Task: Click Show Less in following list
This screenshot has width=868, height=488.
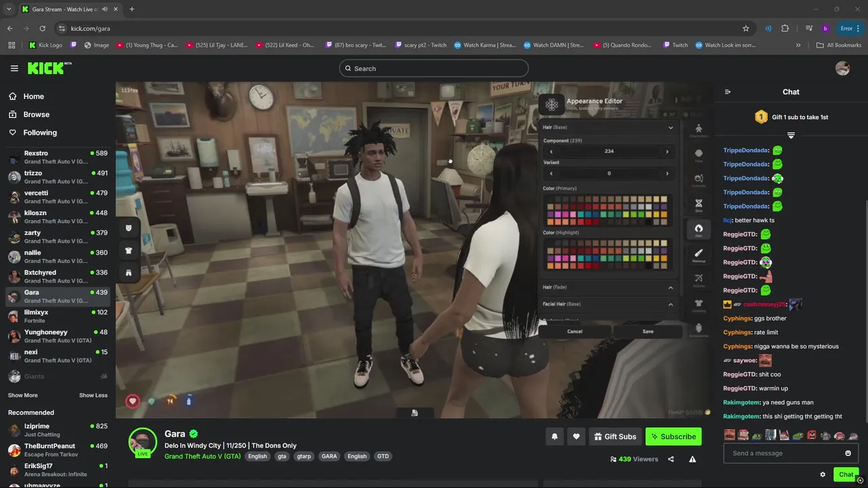Action: (93, 395)
